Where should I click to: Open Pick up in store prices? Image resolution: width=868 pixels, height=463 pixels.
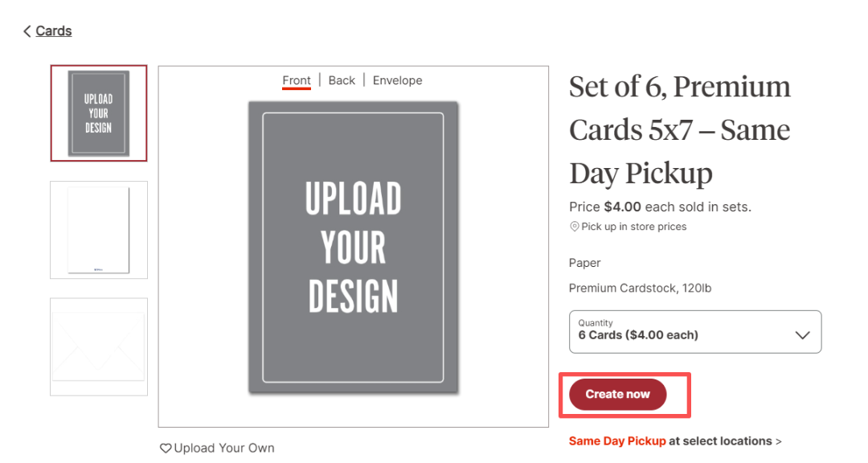634,227
